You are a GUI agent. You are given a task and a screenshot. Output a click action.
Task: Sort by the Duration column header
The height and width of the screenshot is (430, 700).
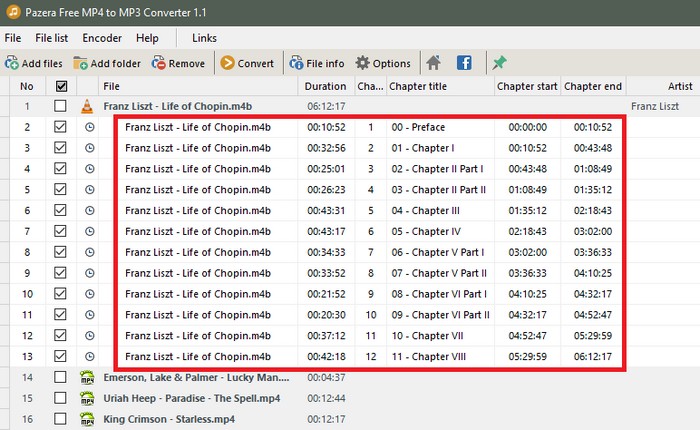pyautogui.click(x=326, y=86)
